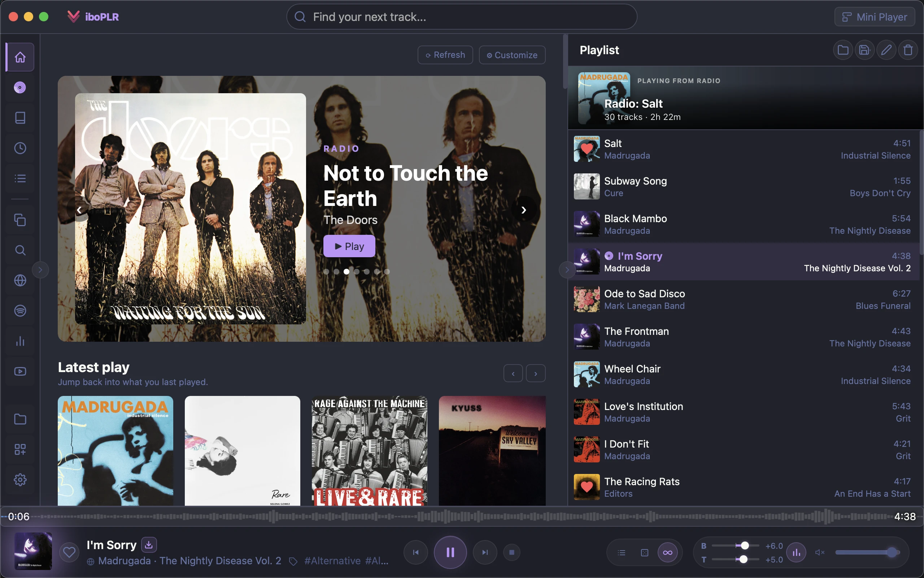Show the queue list icon in player bar

tap(622, 552)
